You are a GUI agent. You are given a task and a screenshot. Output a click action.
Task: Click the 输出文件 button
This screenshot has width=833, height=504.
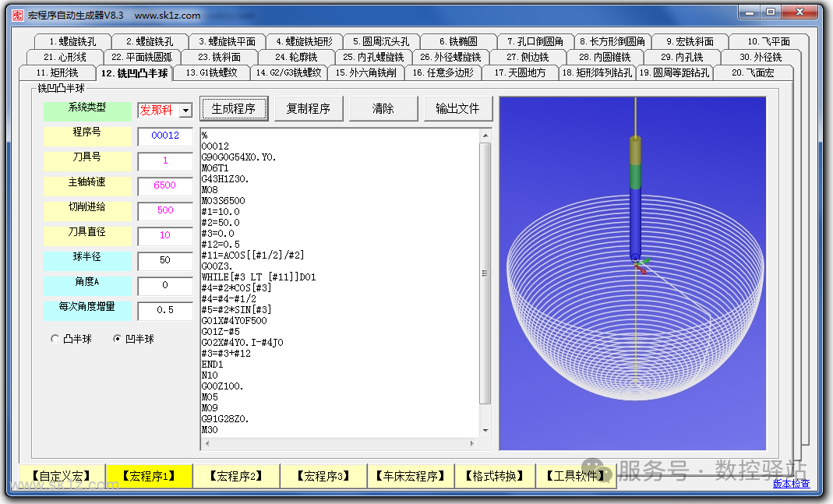458,109
